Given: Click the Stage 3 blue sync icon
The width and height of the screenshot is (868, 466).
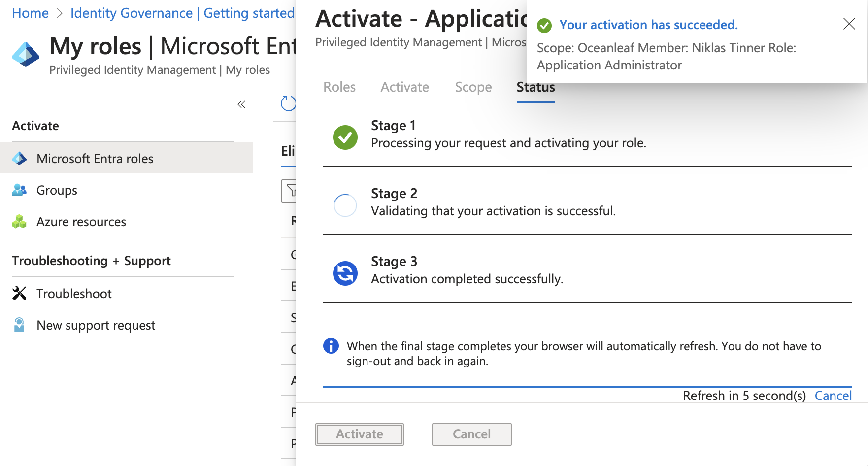Looking at the screenshot, I should click(345, 273).
